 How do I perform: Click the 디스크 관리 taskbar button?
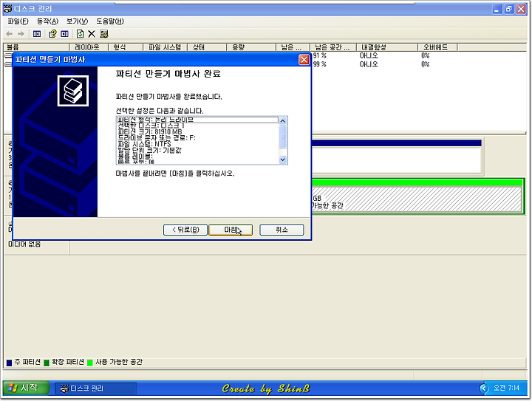coord(95,388)
